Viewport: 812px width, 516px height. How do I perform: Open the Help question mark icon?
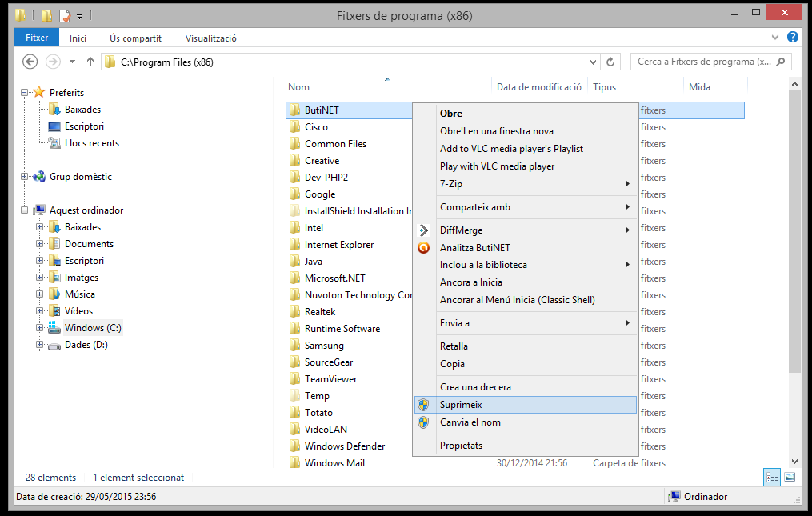coord(792,37)
